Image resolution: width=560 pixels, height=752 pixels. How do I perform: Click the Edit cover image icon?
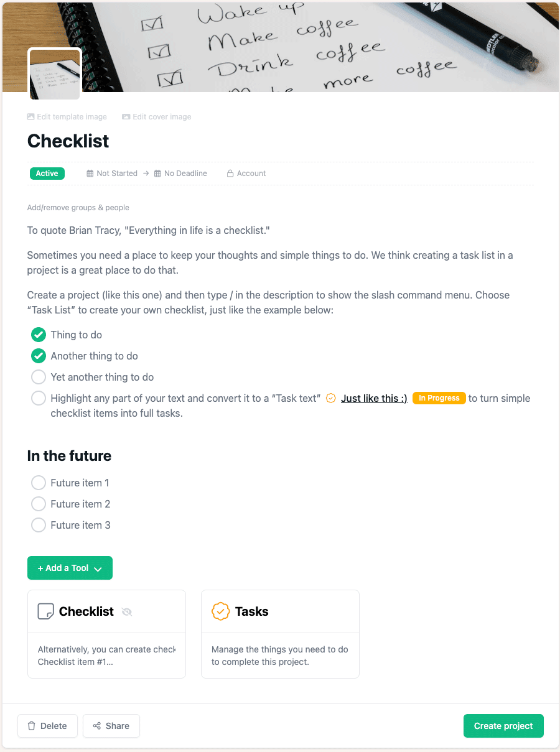(124, 116)
